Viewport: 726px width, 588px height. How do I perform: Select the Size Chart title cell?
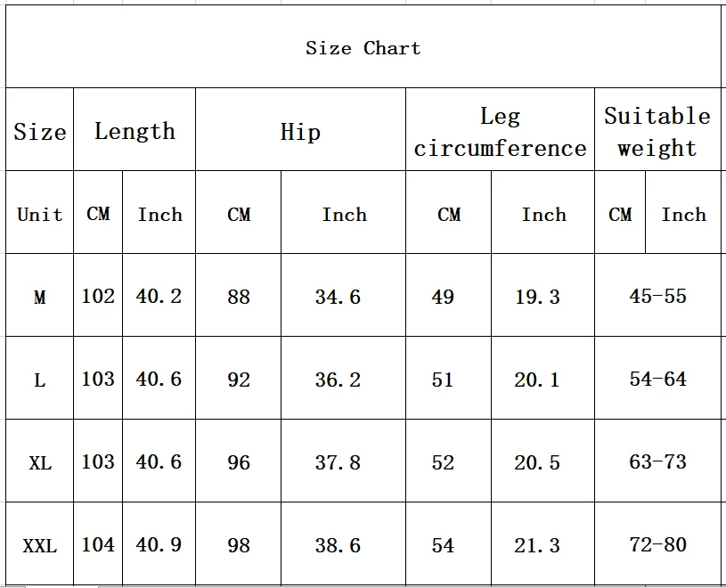[x=363, y=46]
